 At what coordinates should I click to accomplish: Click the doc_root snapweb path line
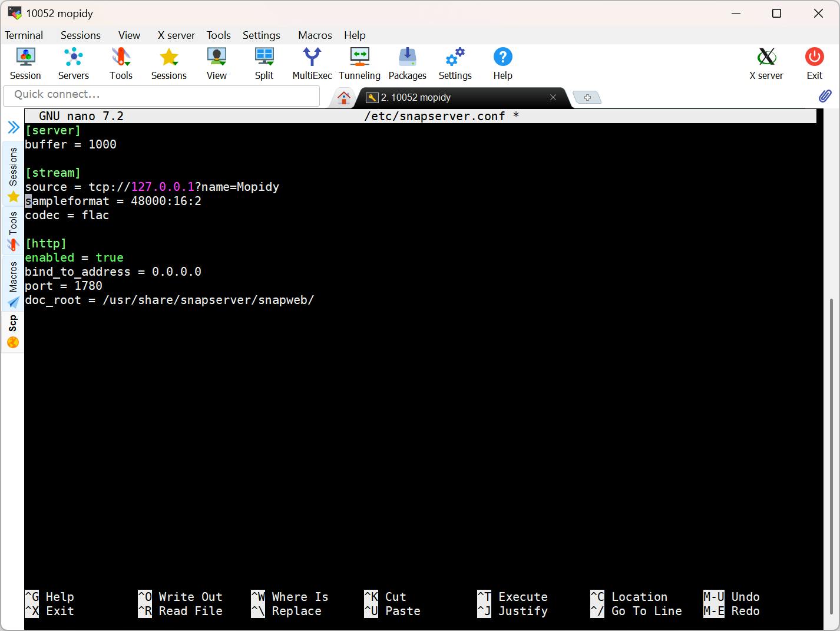click(170, 300)
